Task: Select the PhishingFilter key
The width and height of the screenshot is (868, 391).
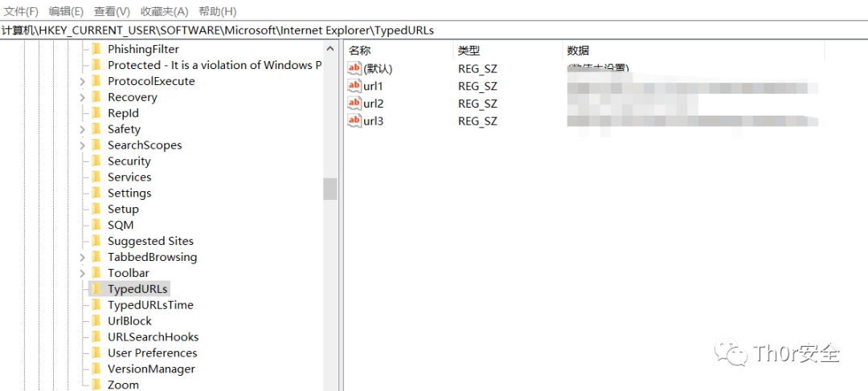Action: (x=143, y=49)
